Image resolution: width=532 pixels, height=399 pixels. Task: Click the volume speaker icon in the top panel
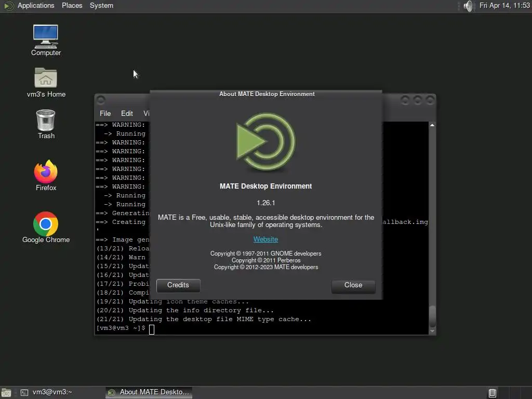tap(468, 6)
